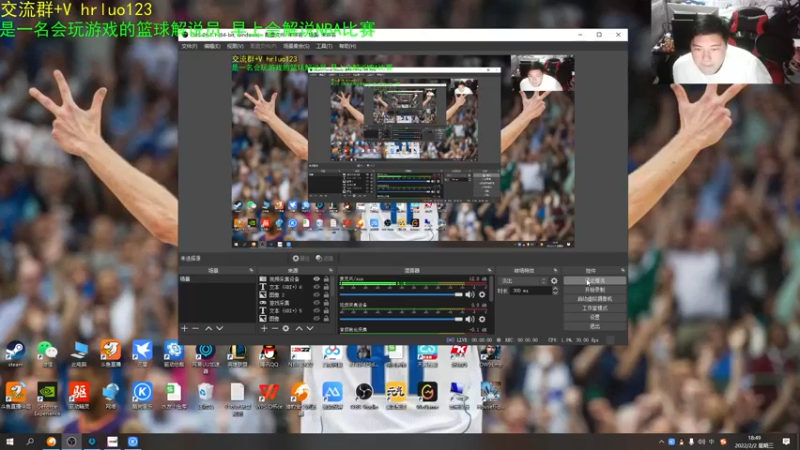Pop out the 混音器 dock panel
Viewport: 800px width, 450px height.
489,270
